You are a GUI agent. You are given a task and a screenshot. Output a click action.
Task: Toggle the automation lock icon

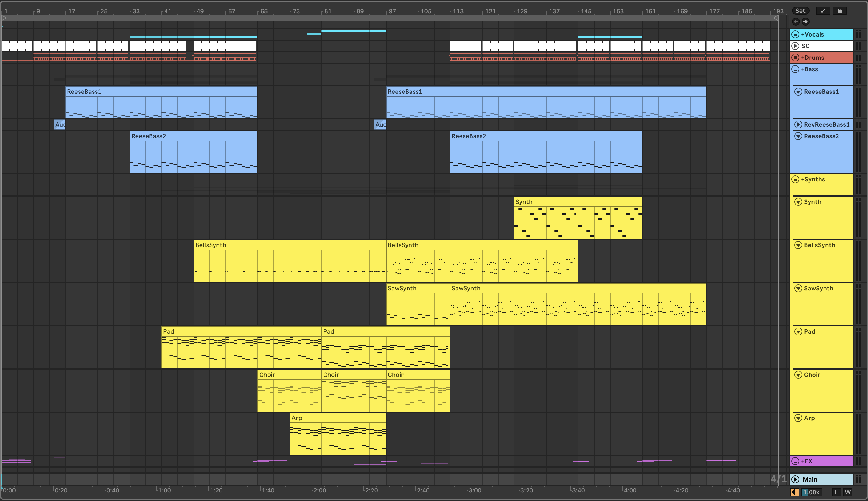pyautogui.click(x=839, y=11)
